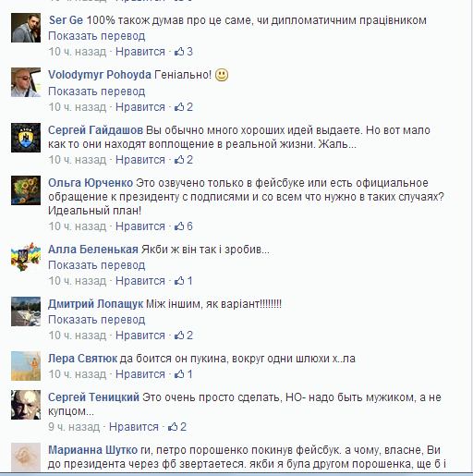Image resolution: width=473 pixels, height=476 pixels.
Task: Show translation of Volodymyr Pohoyda's comment
Action: point(97,92)
